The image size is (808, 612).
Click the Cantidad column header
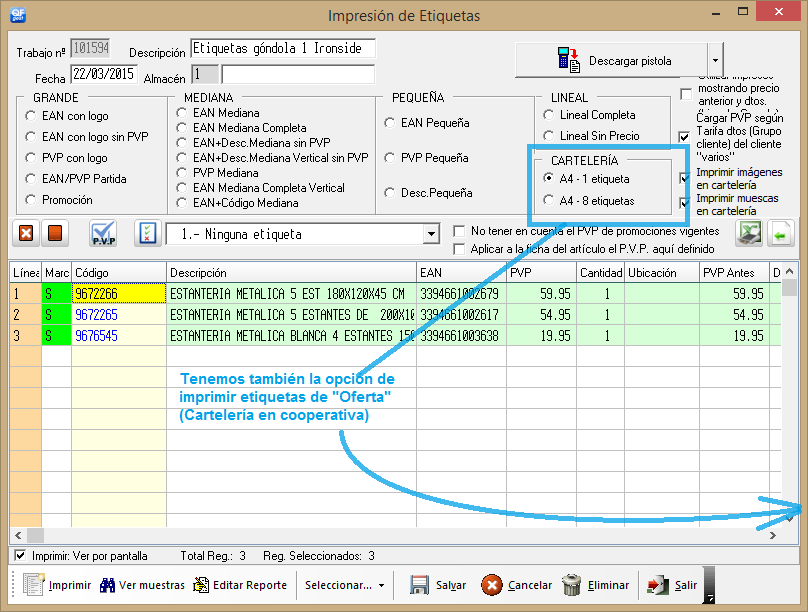pos(600,273)
